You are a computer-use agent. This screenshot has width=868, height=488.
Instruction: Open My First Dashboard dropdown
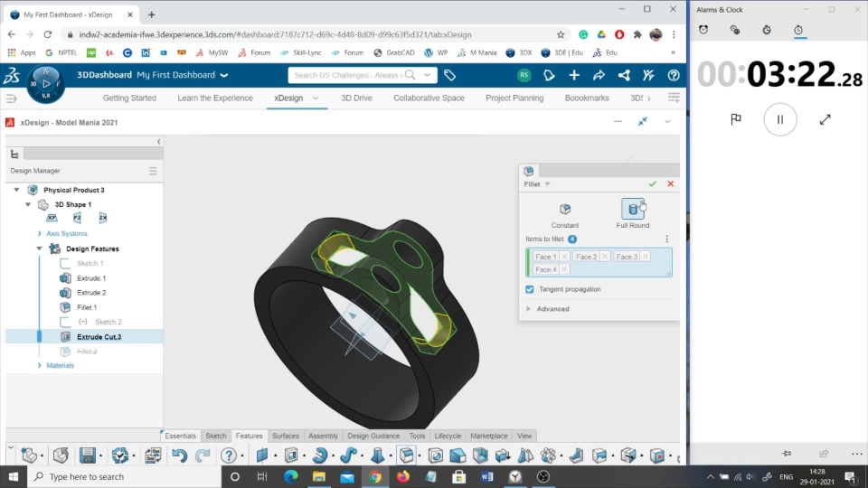(x=224, y=75)
